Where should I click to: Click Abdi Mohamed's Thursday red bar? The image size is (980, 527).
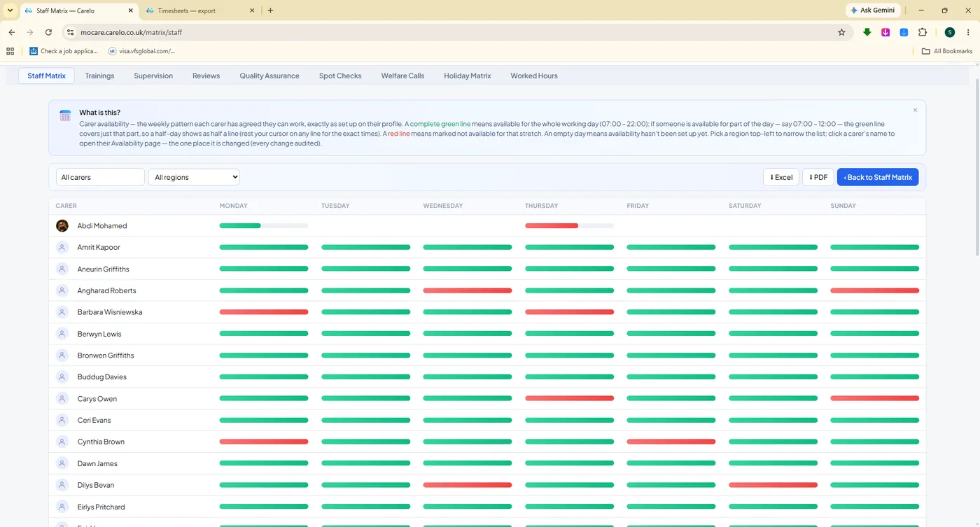552,226
